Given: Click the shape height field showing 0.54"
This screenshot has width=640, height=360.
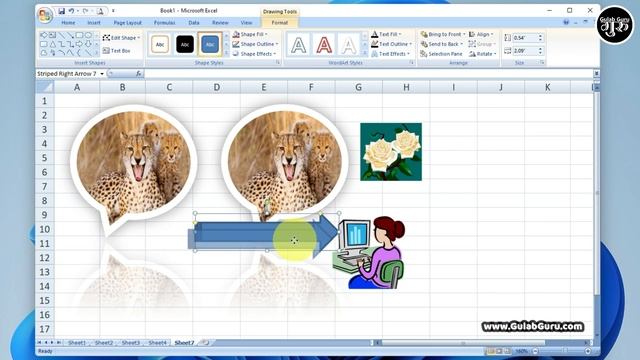Looking at the screenshot, I should (x=524, y=38).
